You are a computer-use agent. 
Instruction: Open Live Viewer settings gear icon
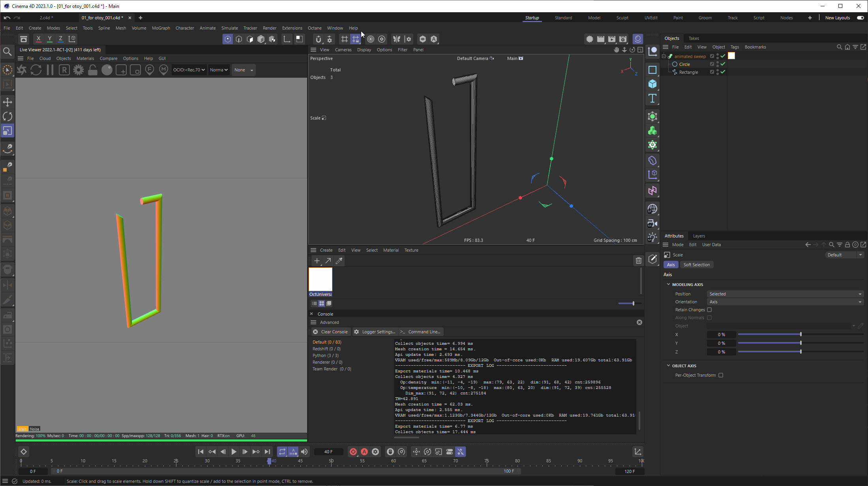[x=79, y=70]
